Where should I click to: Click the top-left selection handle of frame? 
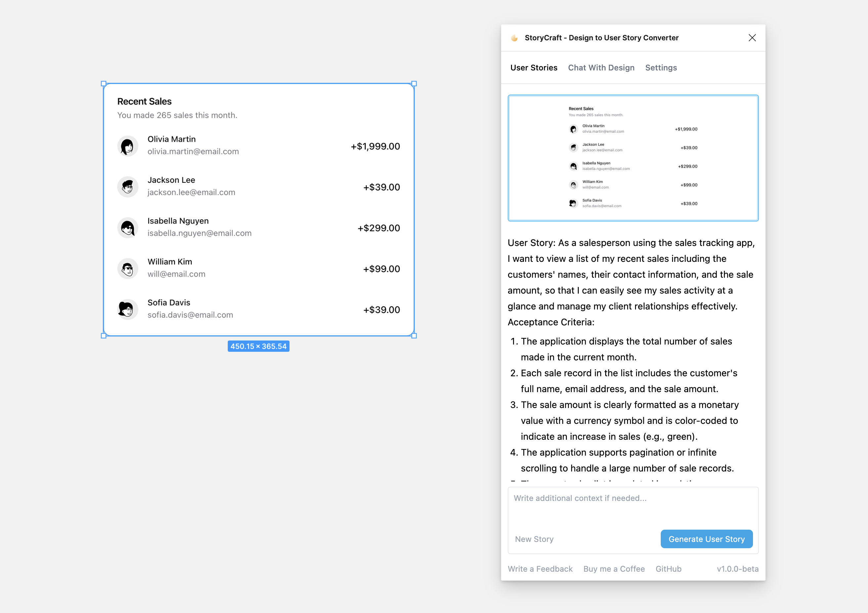pyautogui.click(x=103, y=84)
